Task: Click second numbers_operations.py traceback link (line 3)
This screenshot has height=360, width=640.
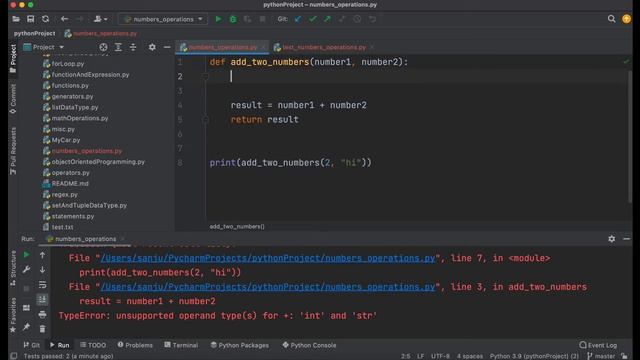Action: pyautogui.click(x=268, y=287)
